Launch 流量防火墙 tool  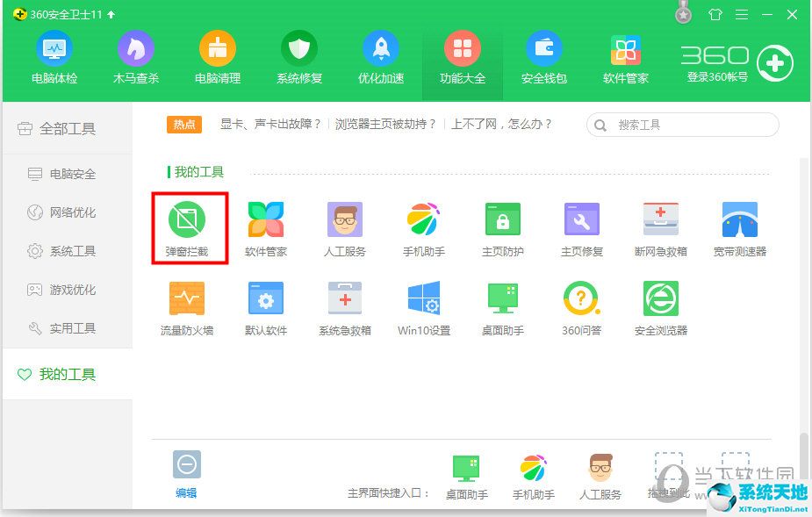click(187, 308)
